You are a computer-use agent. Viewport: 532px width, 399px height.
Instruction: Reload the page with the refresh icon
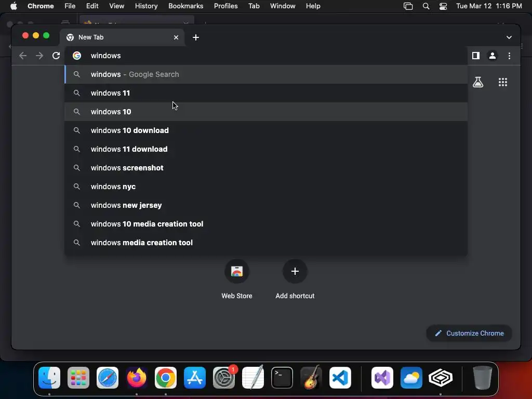[x=56, y=56]
